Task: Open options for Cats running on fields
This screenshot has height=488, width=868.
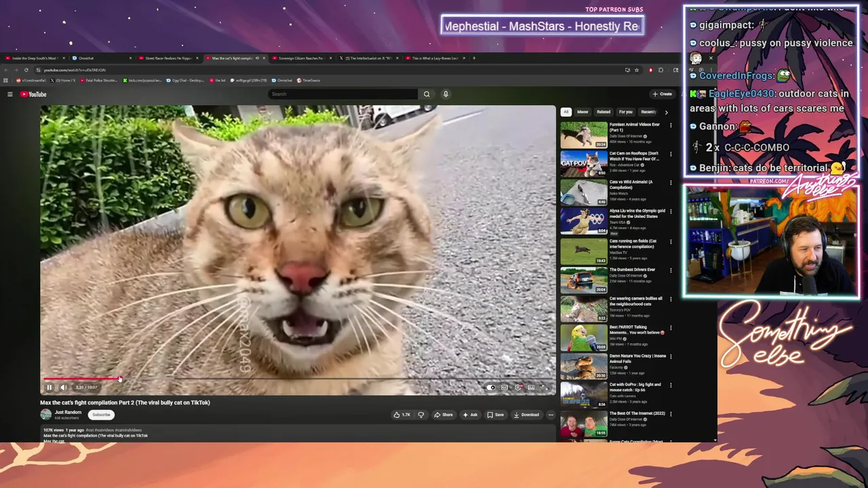Action: [x=671, y=241]
